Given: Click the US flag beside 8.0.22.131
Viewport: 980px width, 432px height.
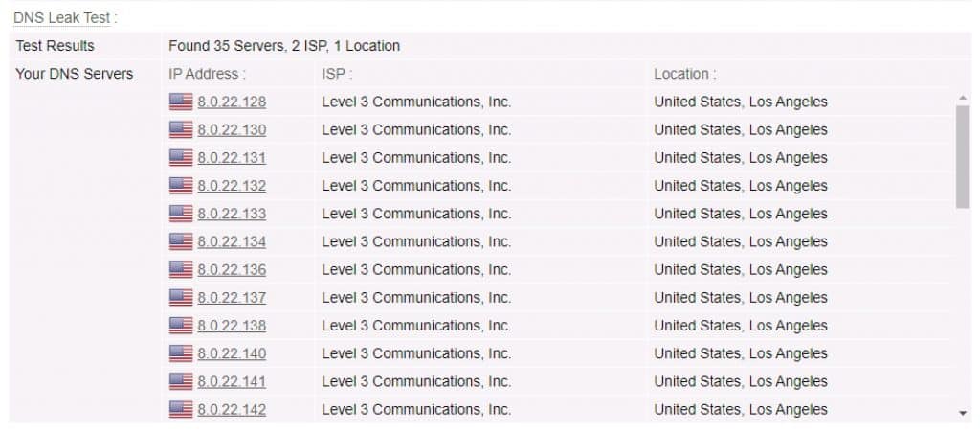Looking at the screenshot, I should click(x=181, y=158).
